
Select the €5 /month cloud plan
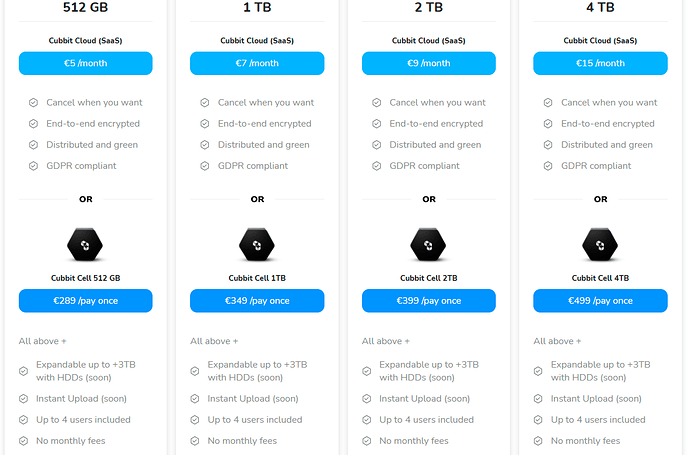tap(85, 63)
